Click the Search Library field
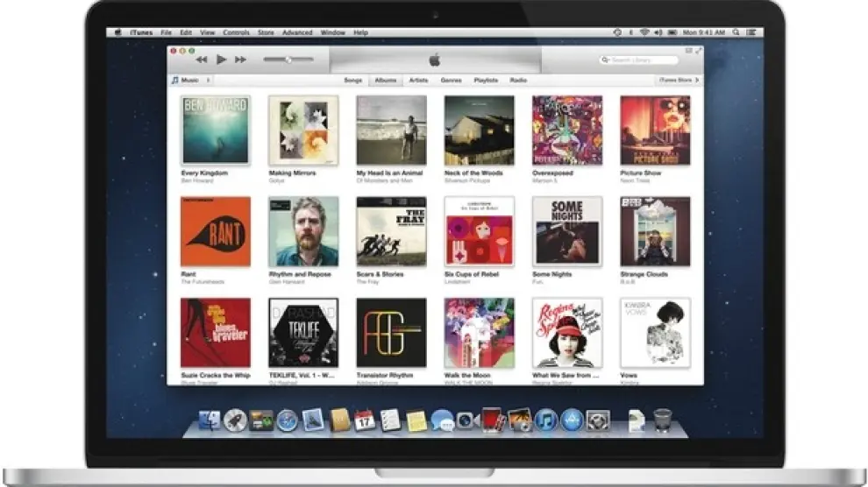 639,60
